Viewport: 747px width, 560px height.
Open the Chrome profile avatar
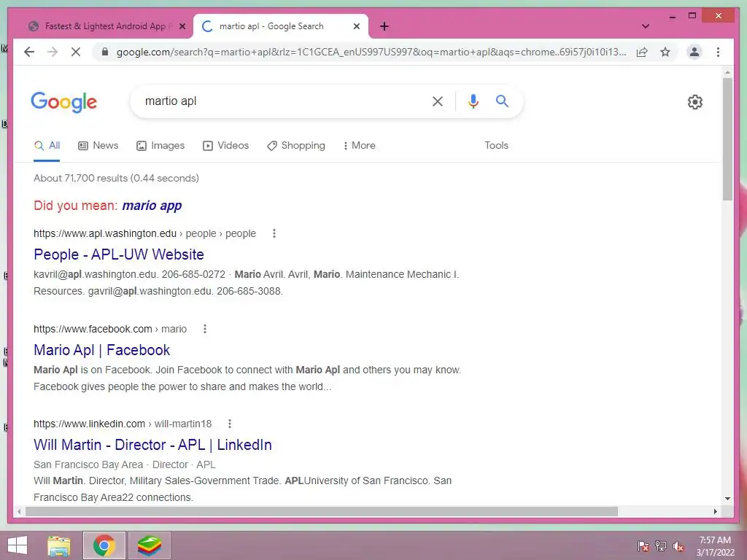(694, 52)
